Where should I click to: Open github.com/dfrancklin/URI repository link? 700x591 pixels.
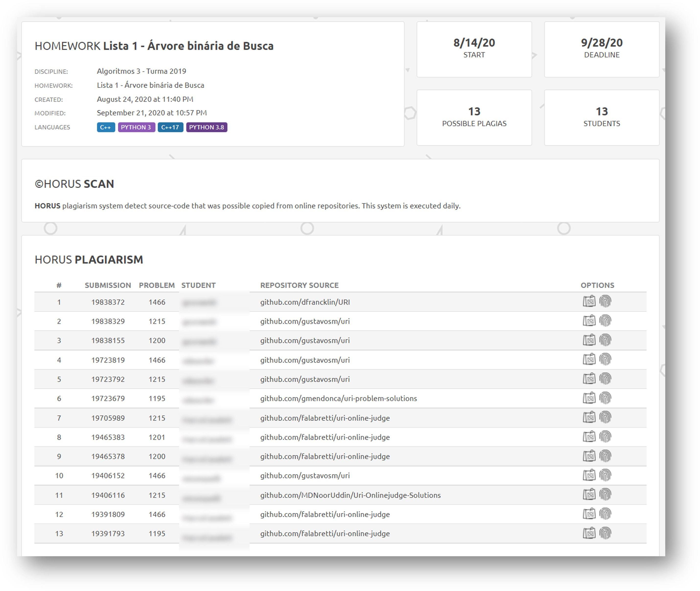305,302
